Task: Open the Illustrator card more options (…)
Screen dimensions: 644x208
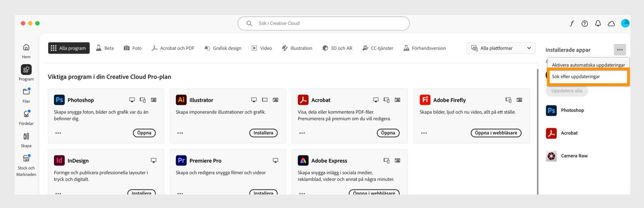Action: [180, 133]
